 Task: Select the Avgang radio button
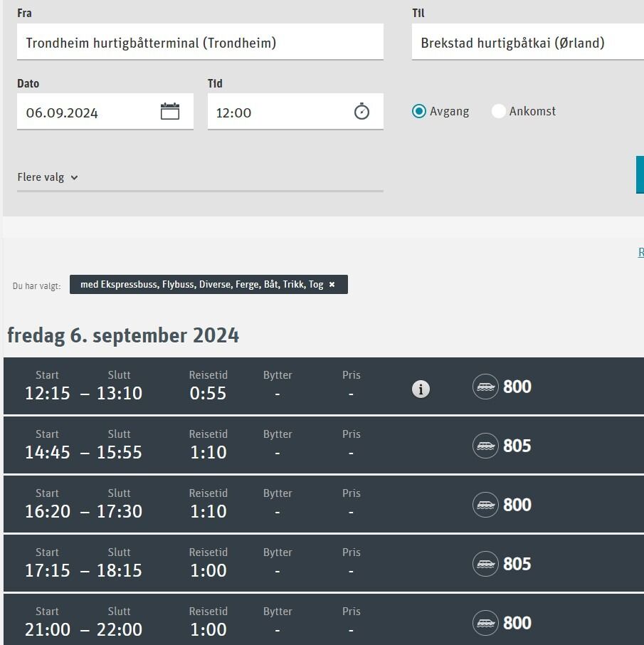click(418, 111)
